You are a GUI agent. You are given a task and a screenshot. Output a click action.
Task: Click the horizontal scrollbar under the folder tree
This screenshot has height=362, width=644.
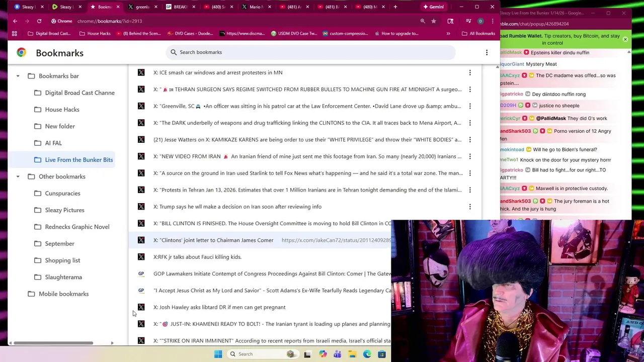[53, 343]
